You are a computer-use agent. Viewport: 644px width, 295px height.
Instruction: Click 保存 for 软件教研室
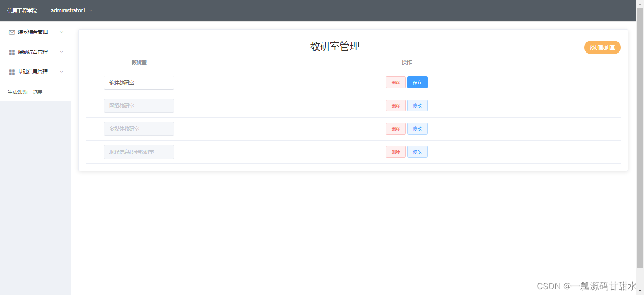(x=417, y=82)
